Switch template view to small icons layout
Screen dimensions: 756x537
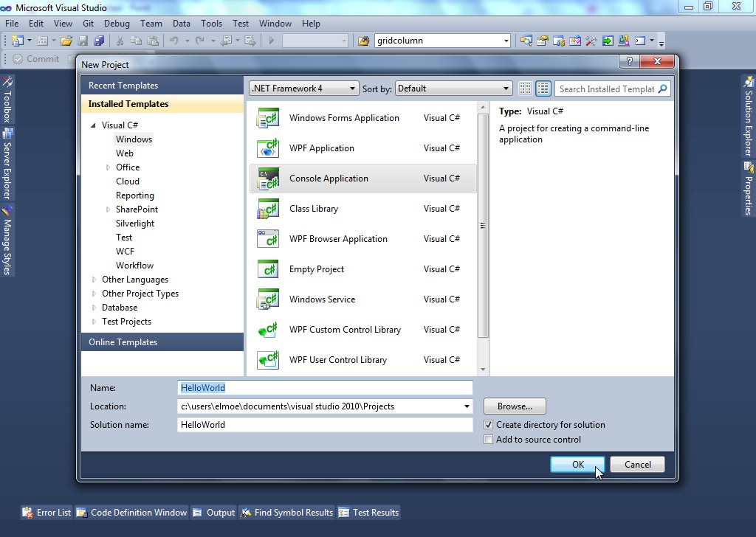526,88
